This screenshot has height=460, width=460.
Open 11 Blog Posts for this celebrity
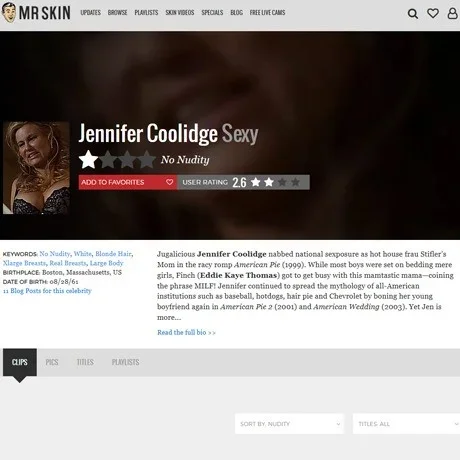pos(47,291)
